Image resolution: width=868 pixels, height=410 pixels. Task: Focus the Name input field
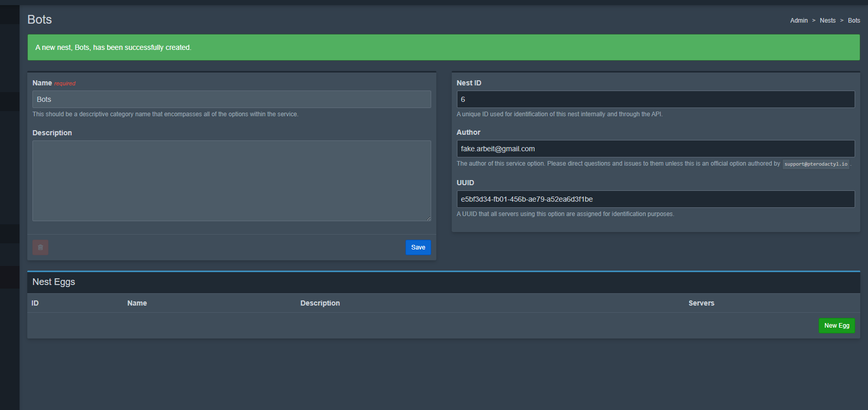pos(232,99)
